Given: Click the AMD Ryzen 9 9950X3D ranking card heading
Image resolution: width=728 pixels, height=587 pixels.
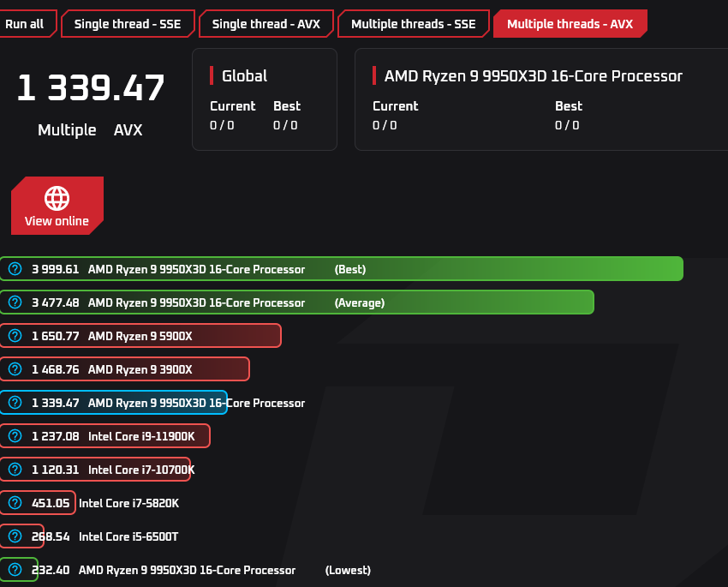Looking at the screenshot, I should pyautogui.click(x=533, y=75).
